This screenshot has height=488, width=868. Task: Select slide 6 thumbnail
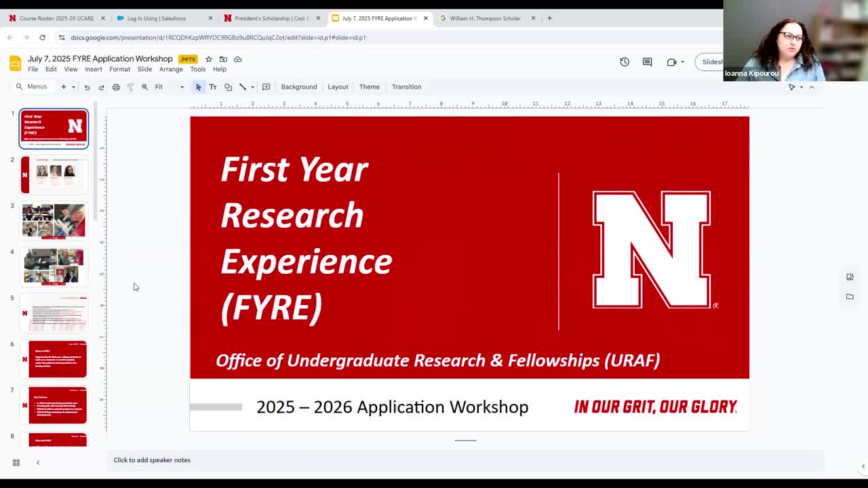click(x=54, y=359)
